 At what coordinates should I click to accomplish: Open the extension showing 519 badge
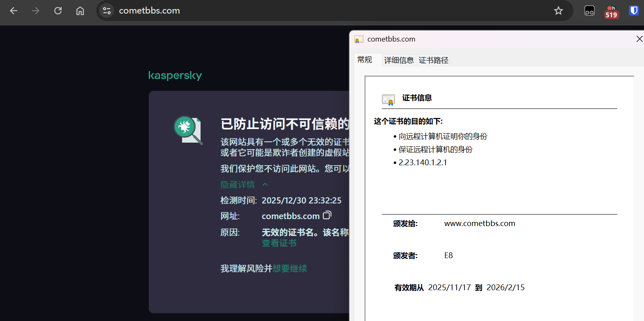[x=611, y=12]
